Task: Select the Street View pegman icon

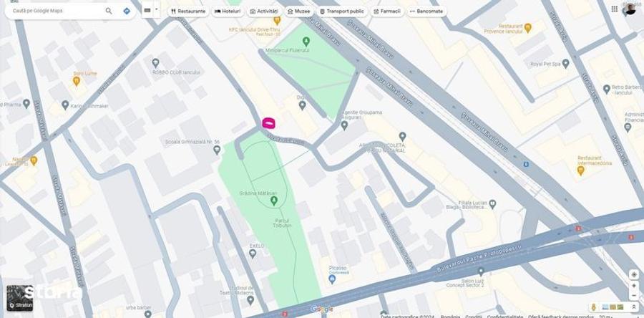Action: click(593, 307)
